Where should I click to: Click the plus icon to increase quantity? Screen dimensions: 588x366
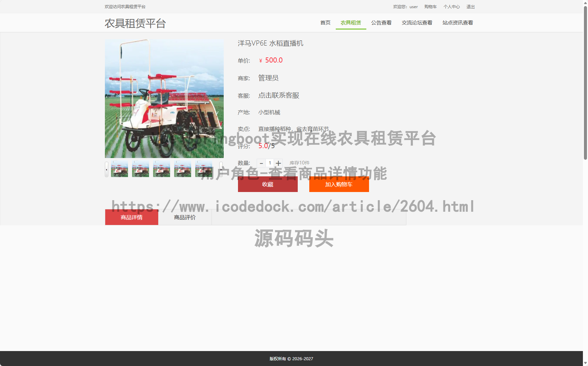pos(278,163)
